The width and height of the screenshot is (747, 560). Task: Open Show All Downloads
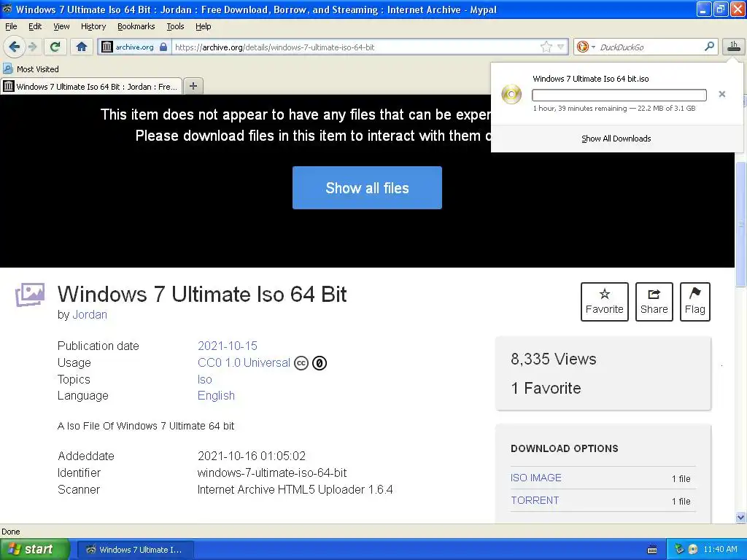(x=616, y=139)
